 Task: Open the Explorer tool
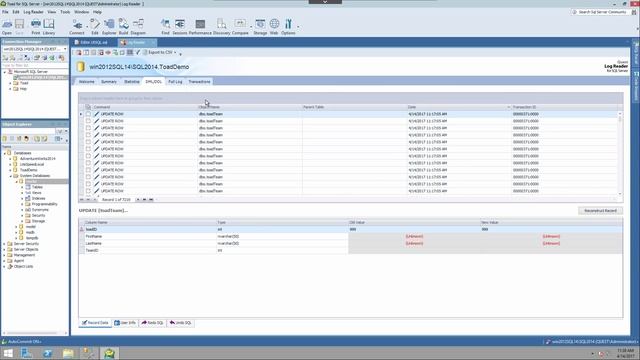[109, 27]
